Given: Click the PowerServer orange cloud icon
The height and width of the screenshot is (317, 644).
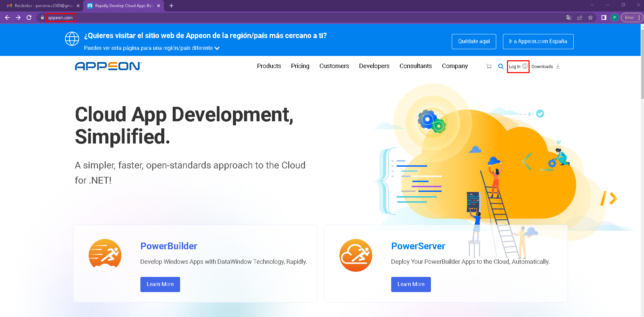Looking at the screenshot, I should (355, 255).
